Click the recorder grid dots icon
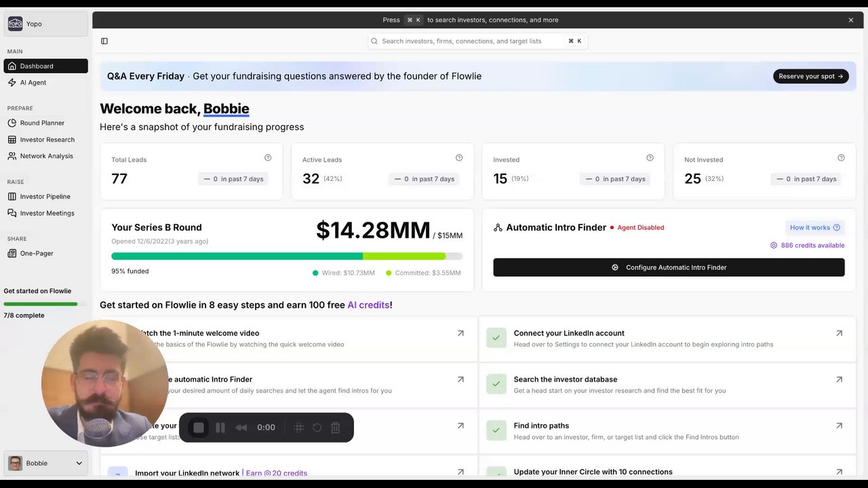 click(x=298, y=428)
